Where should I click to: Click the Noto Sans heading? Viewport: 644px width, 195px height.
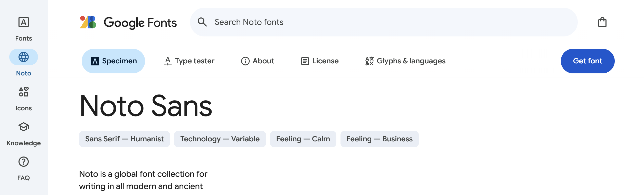(146, 106)
